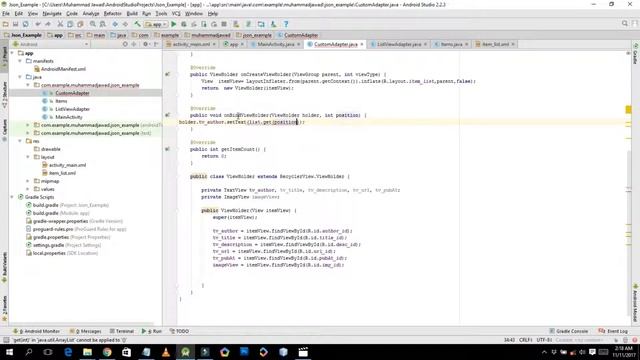Open the TODO tool window
This screenshot has width=640, height=360.
[179, 331]
